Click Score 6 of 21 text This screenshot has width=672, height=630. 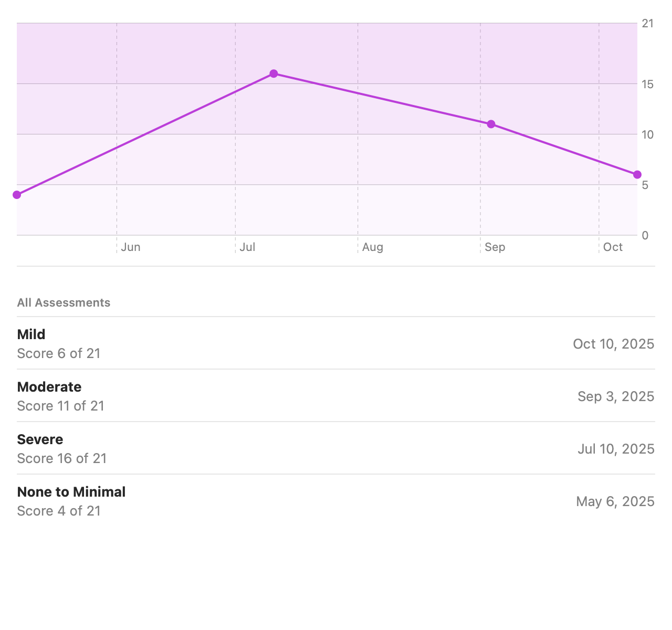(x=59, y=353)
